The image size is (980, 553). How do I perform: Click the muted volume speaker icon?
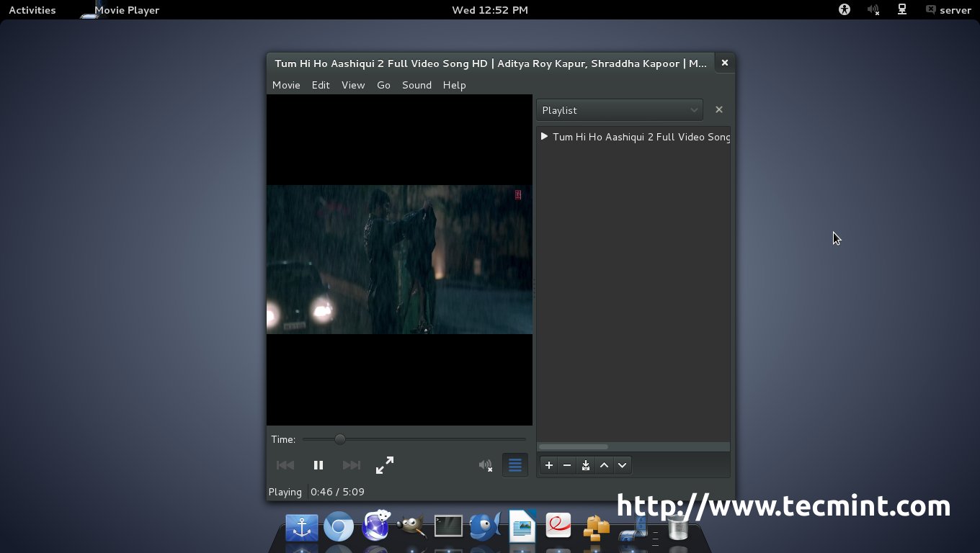pyautogui.click(x=486, y=465)
